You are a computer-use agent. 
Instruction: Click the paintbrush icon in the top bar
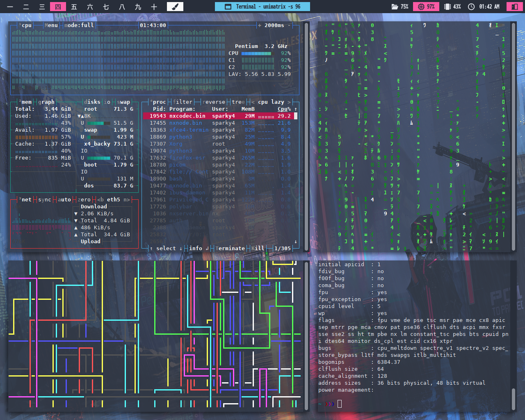tap(175, 7)
